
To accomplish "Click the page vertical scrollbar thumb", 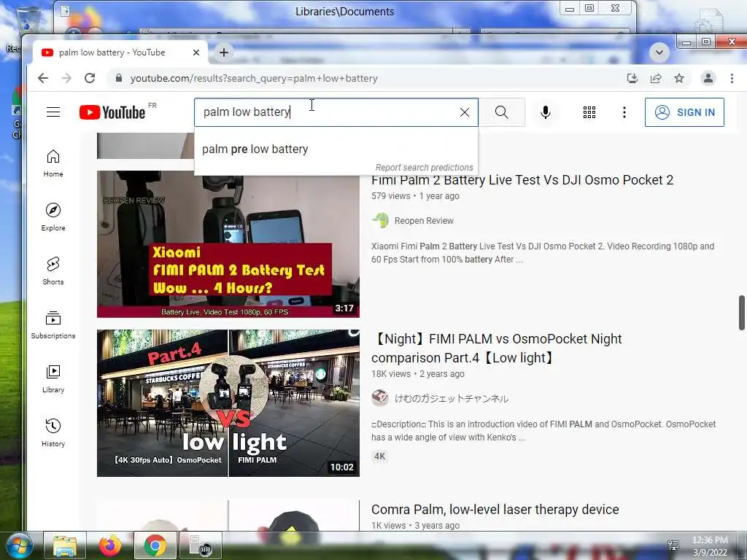I will pyautogui.click(x=741, y=312).
